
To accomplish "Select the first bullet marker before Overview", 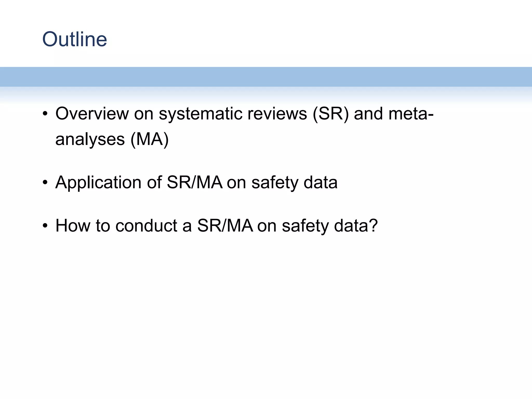I will (x=45, y=114).
